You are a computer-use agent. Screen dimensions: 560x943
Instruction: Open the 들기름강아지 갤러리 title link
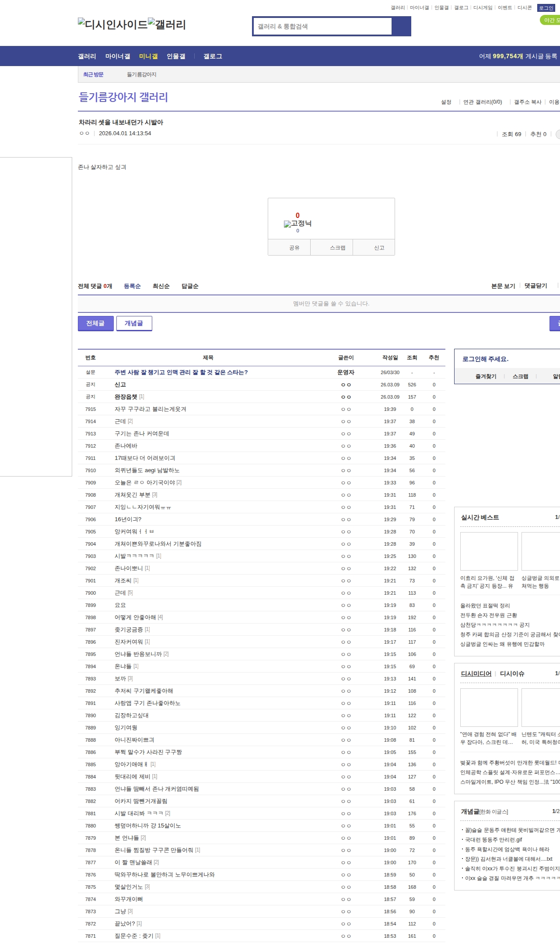[123, 97]
